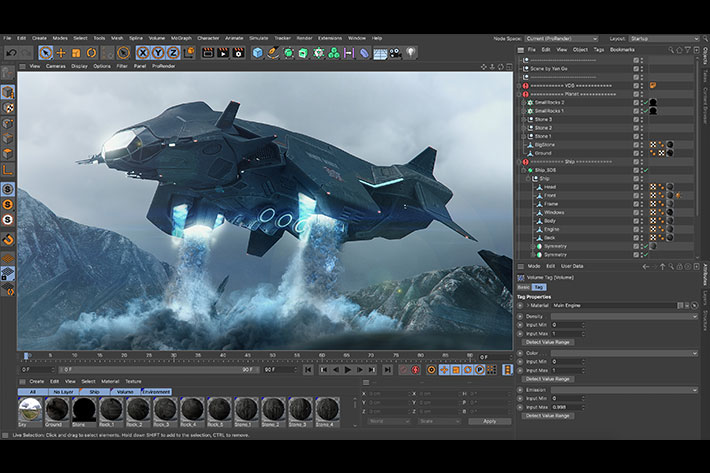
Task: Toggle layer checkbox for BigStone object
Action: tap(636, 144)
